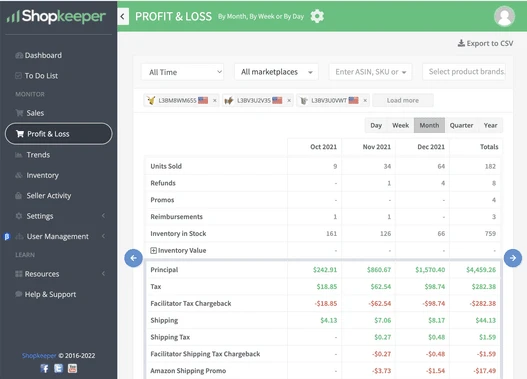Click Export to CSV

pos(485,43)
